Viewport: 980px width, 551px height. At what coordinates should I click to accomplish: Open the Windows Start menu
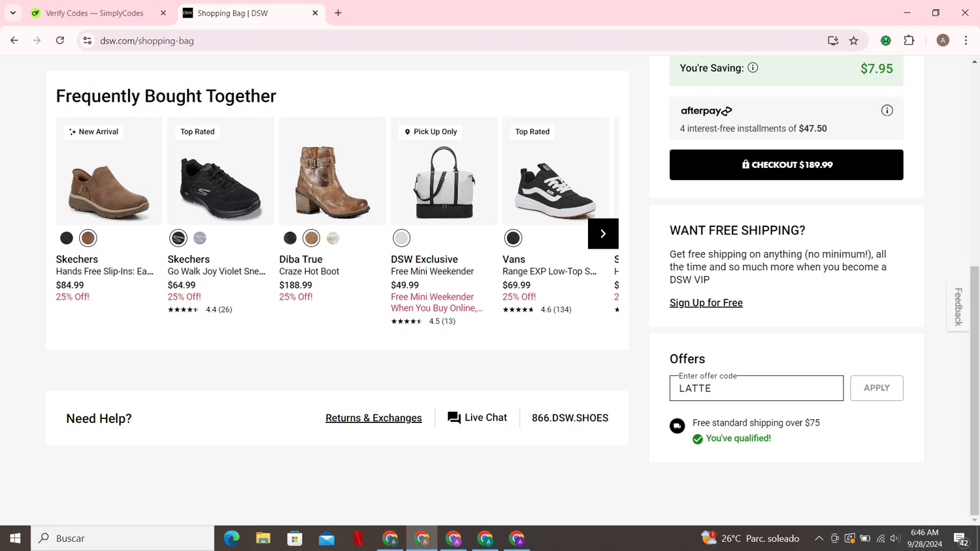(15, 538)
